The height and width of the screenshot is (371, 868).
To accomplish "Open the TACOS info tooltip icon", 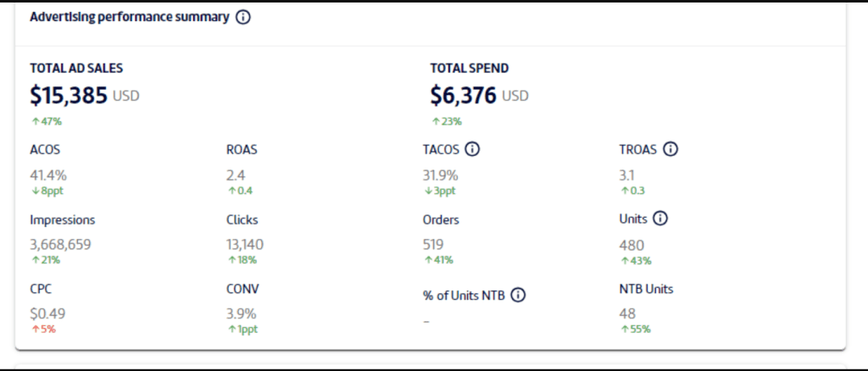I will pyautogui.click(x=473, y=149).
